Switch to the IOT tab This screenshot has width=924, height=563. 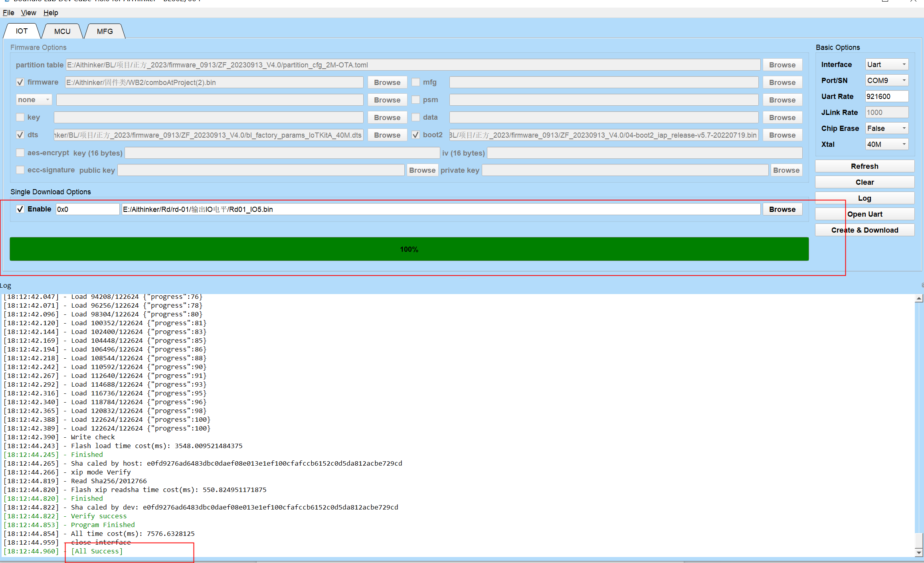click(24, 31)
